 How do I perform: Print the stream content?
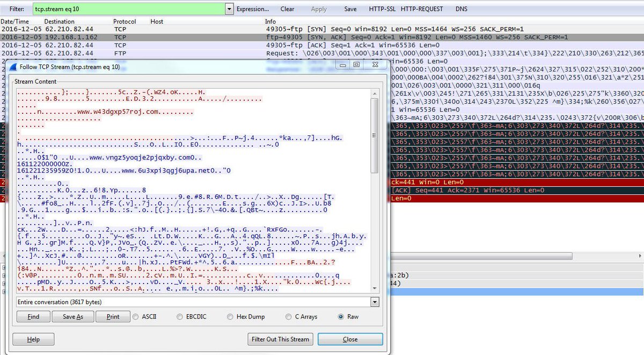pyautogui.click(x=113, y=317)
